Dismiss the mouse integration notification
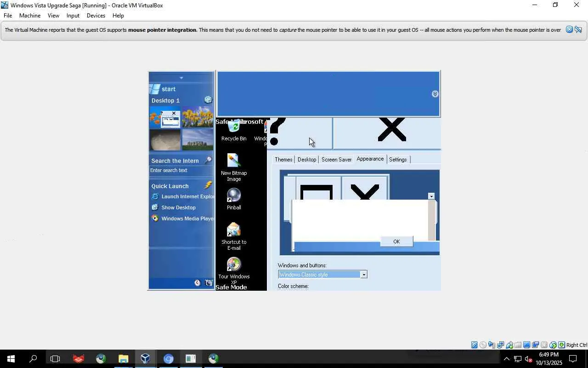This screenshot has width=588, height=368. [x=569, y=29]
